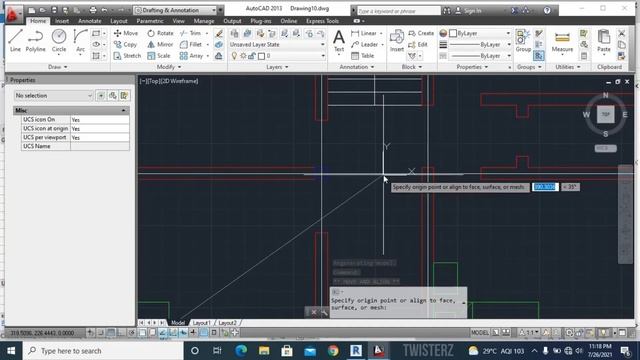Toggle UCS per viewport value
This screenshot has width=640, height=360.
tap(100, 138)
